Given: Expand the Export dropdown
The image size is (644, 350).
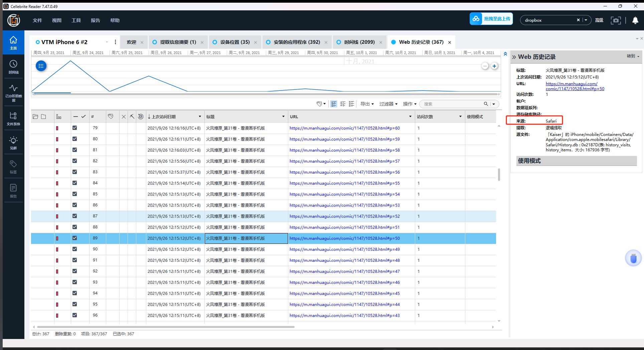Looking at the screenshot, I should point(367,104).
